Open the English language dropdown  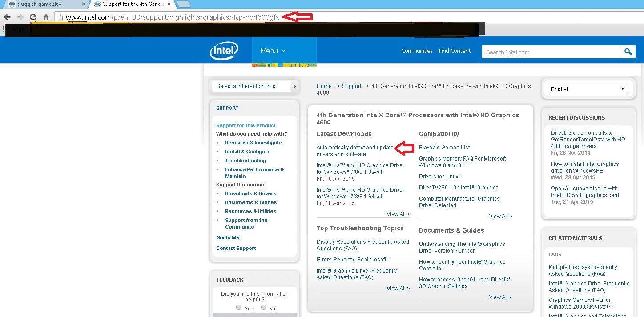(x=588, y=89)
